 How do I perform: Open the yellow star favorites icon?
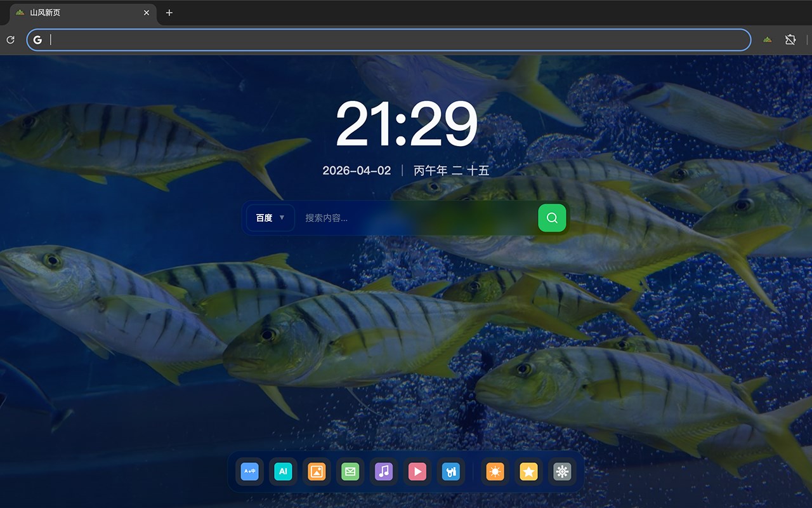[x=528, y=472]
